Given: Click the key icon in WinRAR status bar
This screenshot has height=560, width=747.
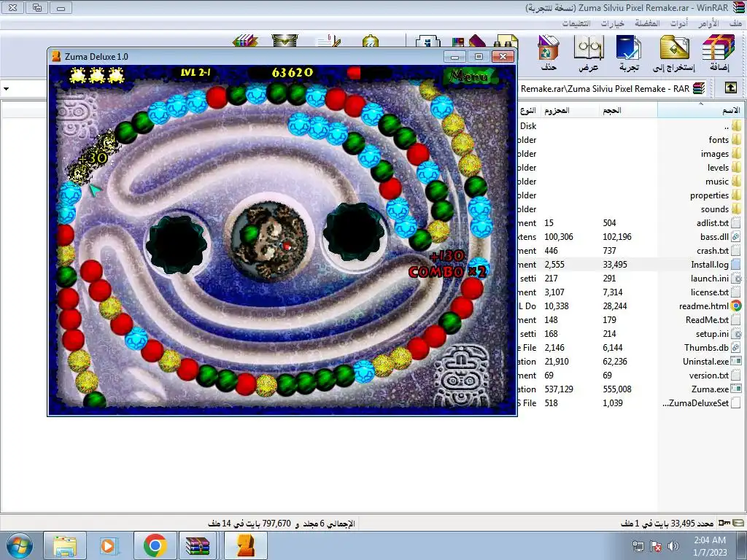Looking at the screenshot, I should [x=724, y=523].
